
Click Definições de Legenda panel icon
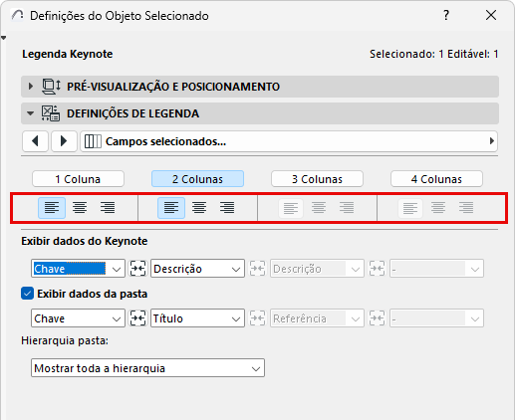(51, 113)
